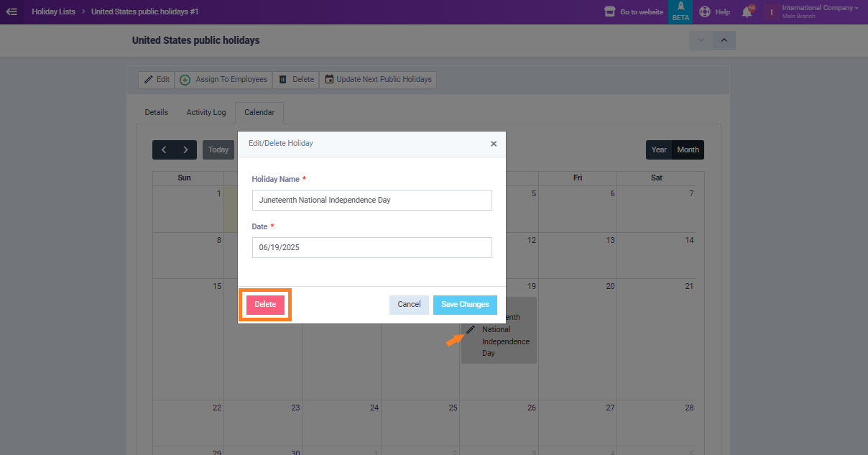Click the red Delete button in the dialog

265,305
